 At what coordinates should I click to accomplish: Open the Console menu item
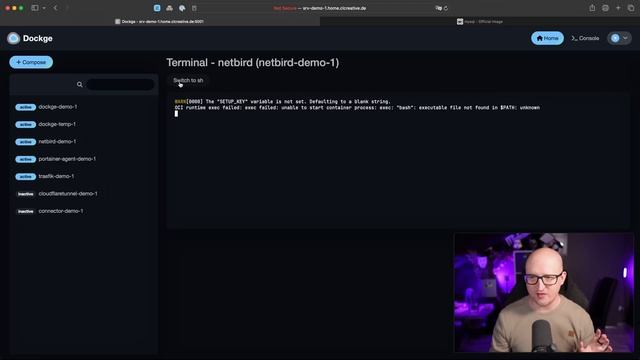(585, 38)
